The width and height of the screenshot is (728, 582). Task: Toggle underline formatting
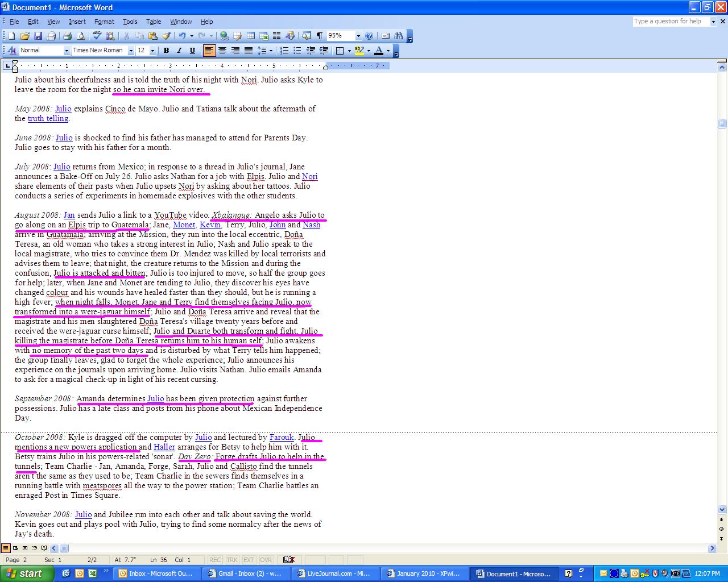click(192, 51)
